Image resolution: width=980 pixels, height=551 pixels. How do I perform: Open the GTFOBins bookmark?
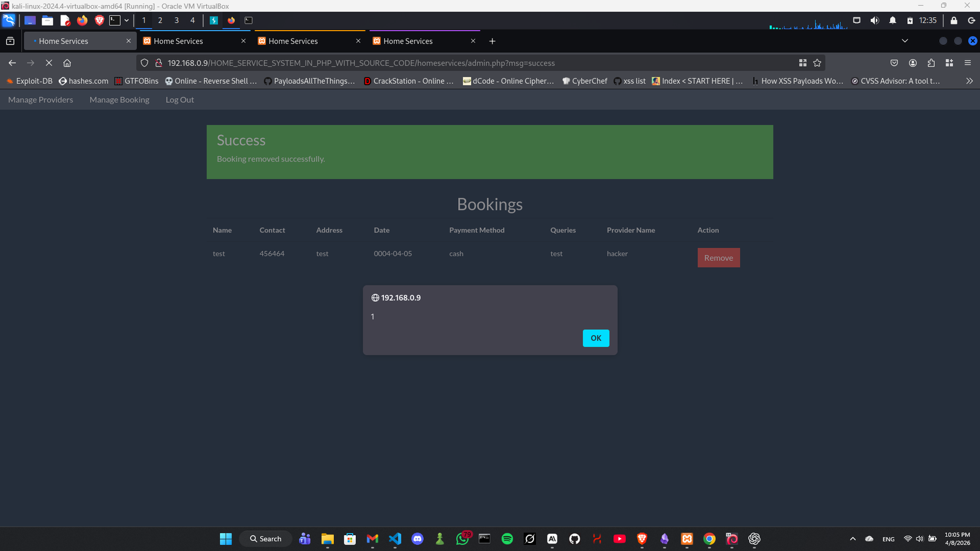(x=137, y=81)
